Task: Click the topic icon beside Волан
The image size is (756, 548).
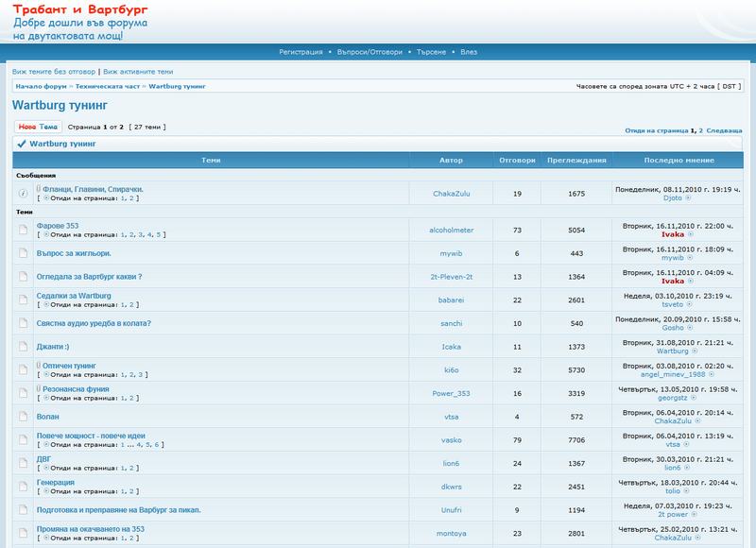Action: 23,417
